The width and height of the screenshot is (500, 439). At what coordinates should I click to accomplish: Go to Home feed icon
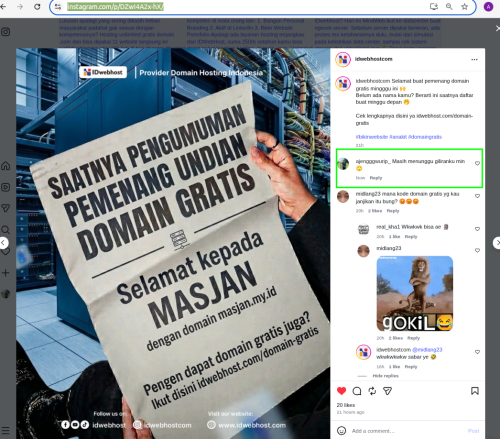coord(5,166)
